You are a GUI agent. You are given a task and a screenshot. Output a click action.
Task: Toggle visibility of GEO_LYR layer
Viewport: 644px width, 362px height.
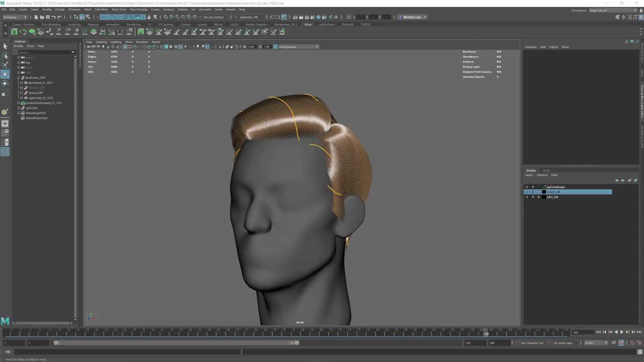click(527, 197)
